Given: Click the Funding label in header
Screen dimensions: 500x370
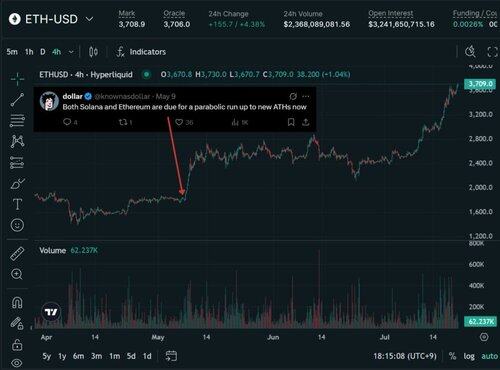Looking at the screenshot, I should pos(474,13).
